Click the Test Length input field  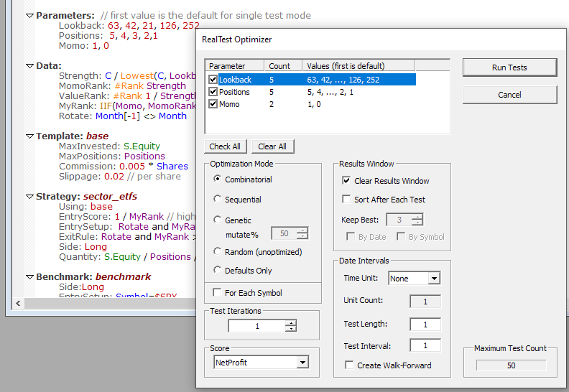pos(425,325)
